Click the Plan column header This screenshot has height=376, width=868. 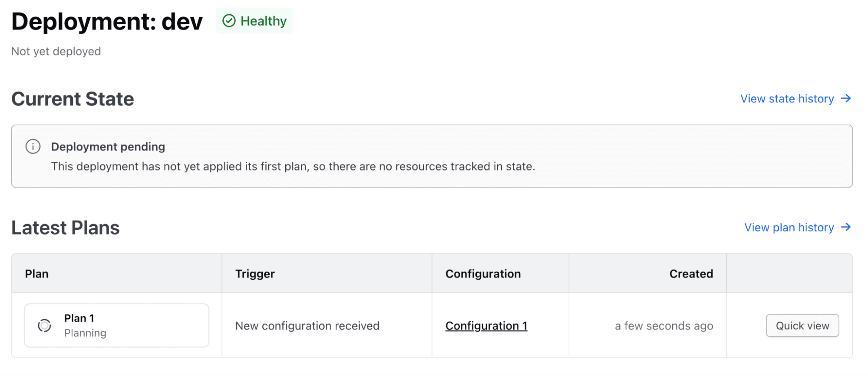[x=37, y=274]
